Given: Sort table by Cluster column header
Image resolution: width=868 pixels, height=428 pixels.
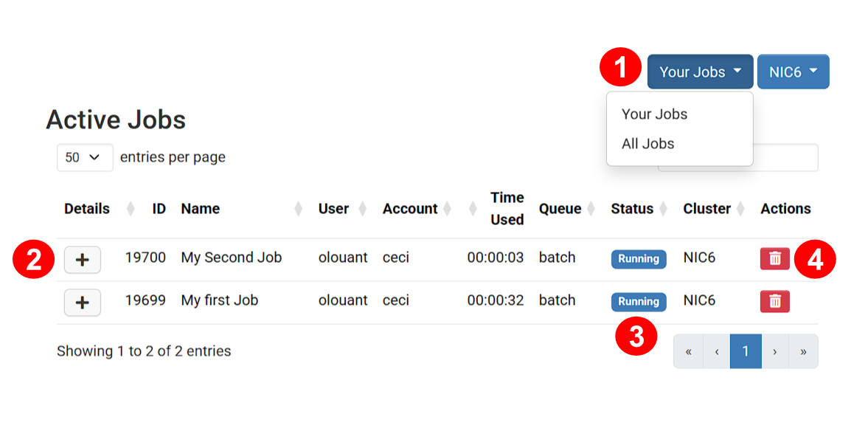Looking at the screenshot, I should (x=707, y=209).
